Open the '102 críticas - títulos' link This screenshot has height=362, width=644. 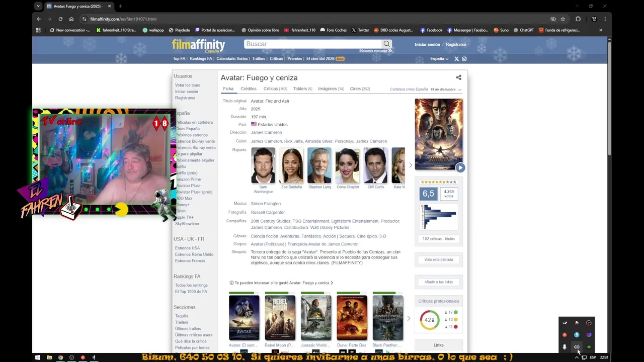click(x=439, y=239)
